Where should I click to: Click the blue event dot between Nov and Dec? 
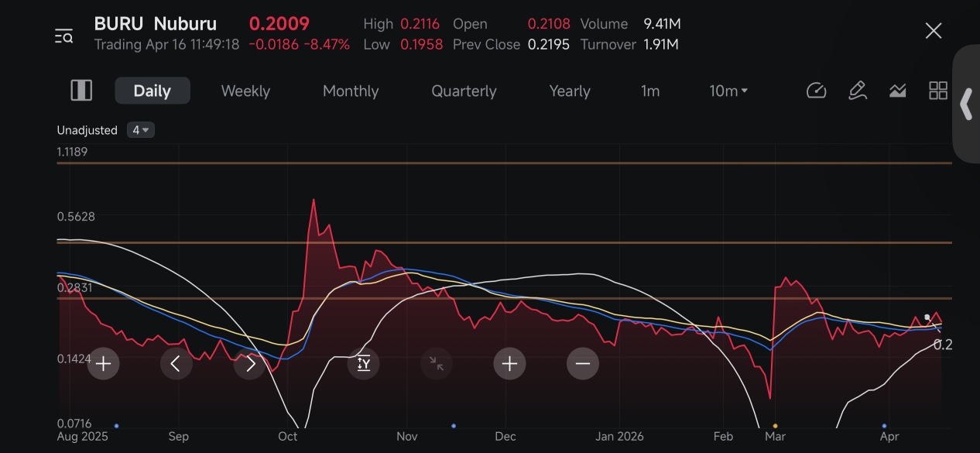click(x=454, y=426)
